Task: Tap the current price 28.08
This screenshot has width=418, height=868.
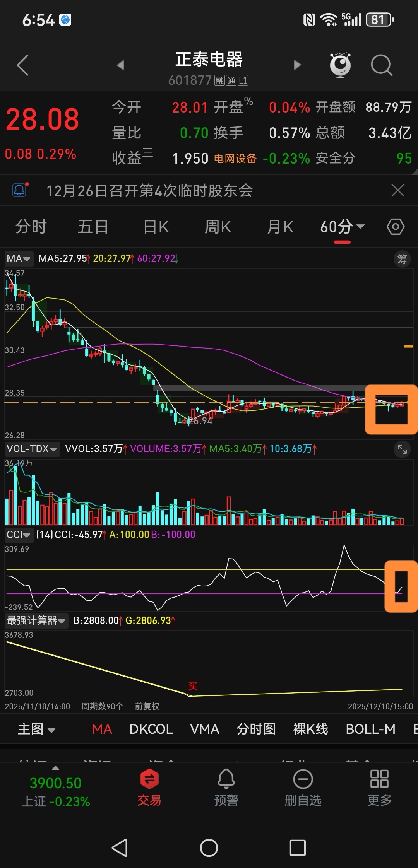Action: pos(42,119)
